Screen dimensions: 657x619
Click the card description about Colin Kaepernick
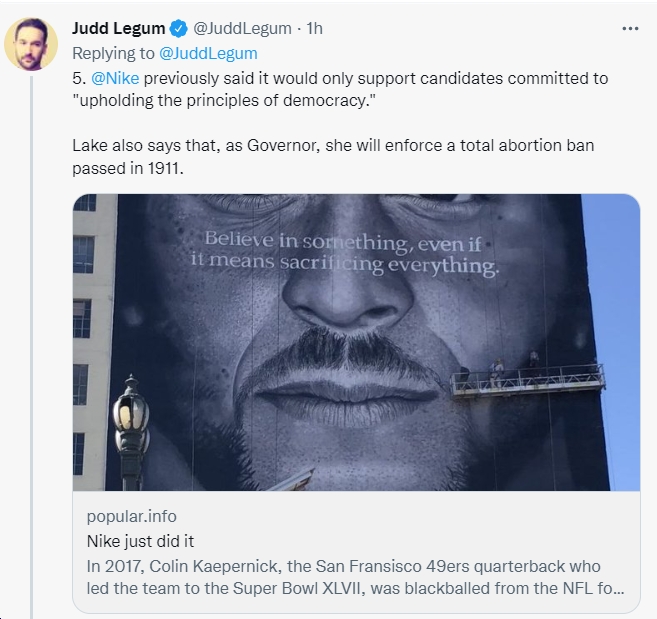355,577
